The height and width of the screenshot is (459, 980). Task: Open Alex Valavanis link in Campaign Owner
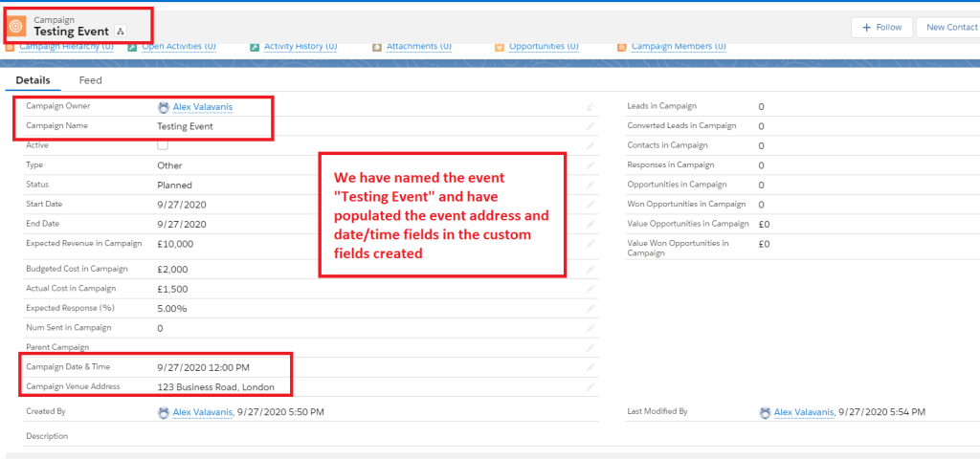[x=202, y=107]
